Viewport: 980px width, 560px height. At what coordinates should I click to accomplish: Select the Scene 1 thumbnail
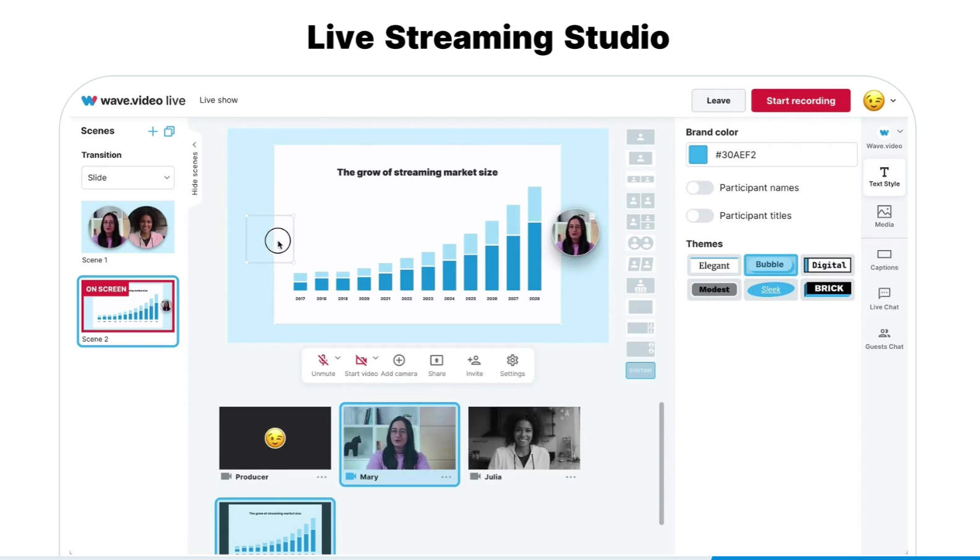pyautogui.click(x=128, y=227)
